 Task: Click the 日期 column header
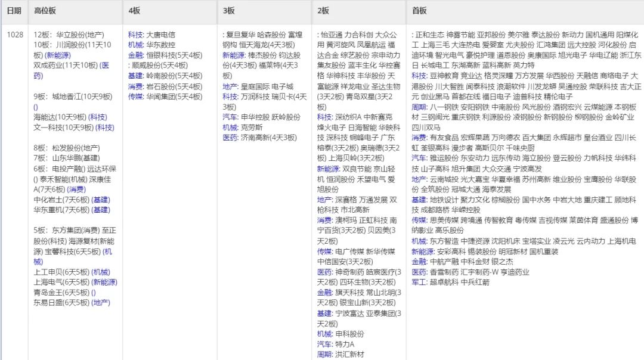tap(14, 11)
